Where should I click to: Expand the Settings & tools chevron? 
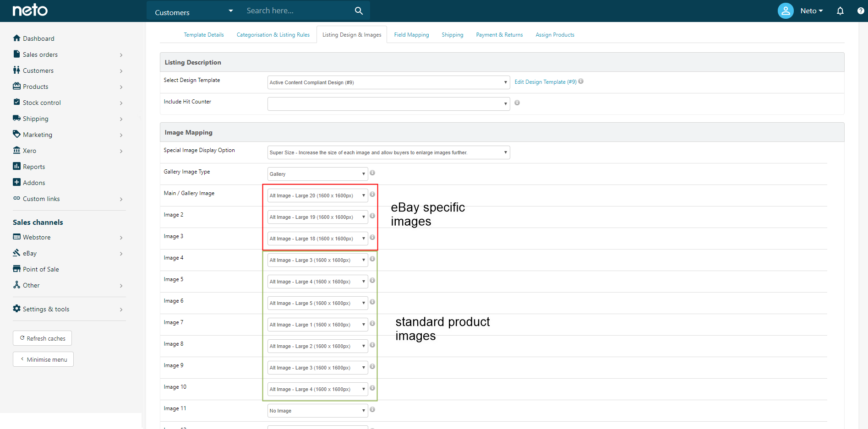121,310
